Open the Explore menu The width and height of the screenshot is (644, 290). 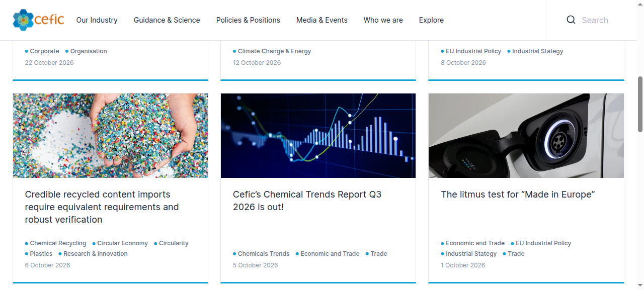click(x=431, y=20)
